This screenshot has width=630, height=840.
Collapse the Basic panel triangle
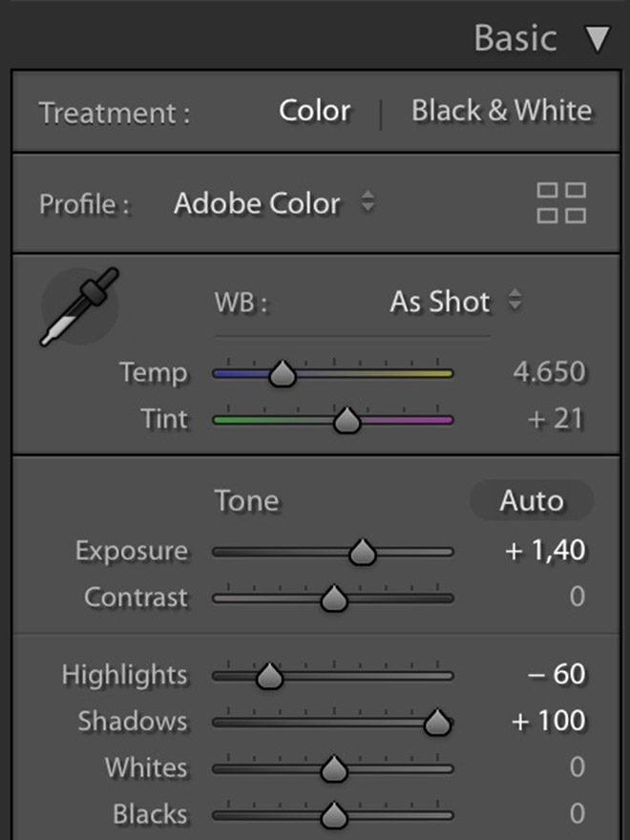click(598, 39)
